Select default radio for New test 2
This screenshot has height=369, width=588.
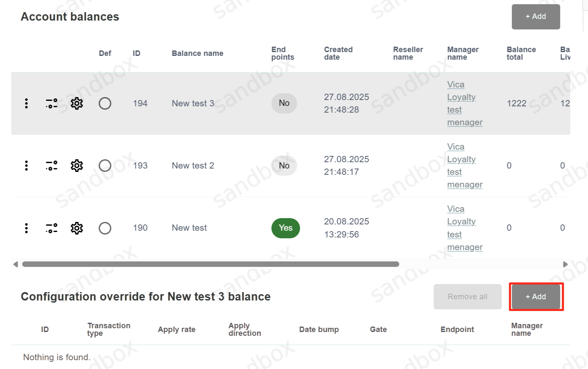105,166
